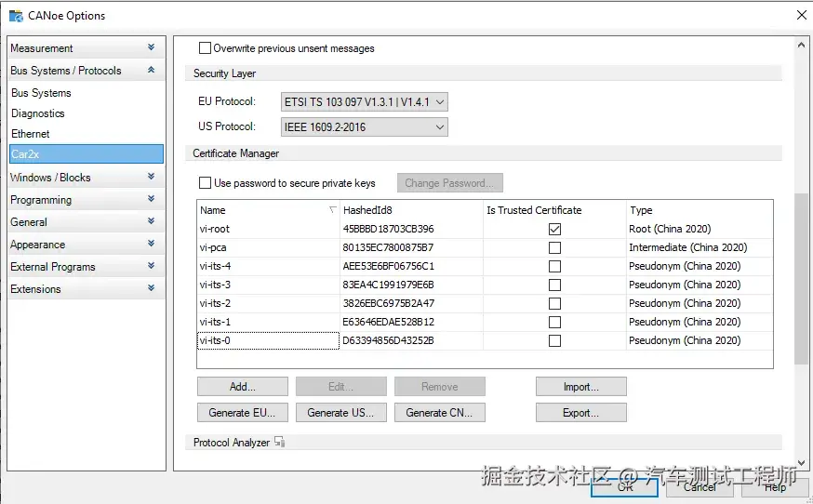The image size is (813, 504).
Task: Mark vi-its-3 as trusted certificate
Action: pos(554,285)
